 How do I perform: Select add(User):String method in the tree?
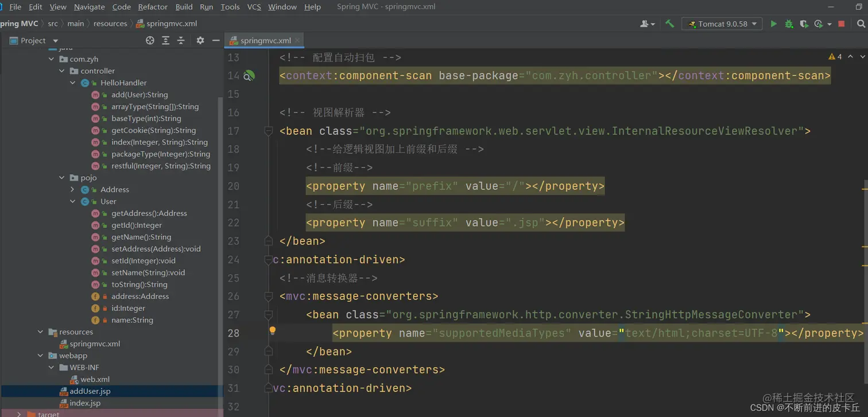(x=139, y=95)
